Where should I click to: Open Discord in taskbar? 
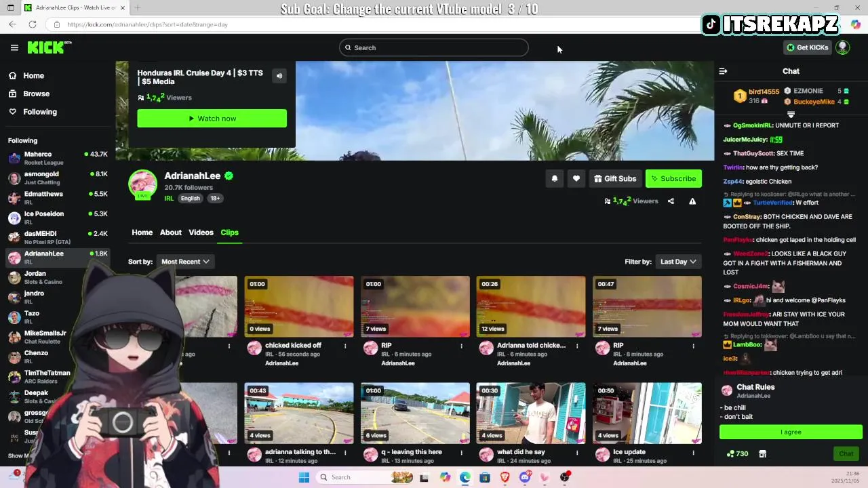(525, 477)
